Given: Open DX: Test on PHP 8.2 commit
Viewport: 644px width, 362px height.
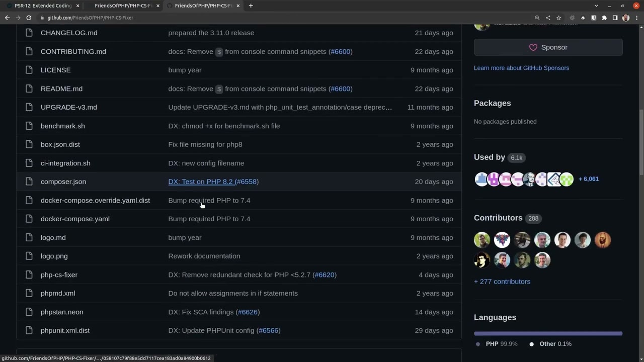Looking at the screenshot, I should click(200, 182).
